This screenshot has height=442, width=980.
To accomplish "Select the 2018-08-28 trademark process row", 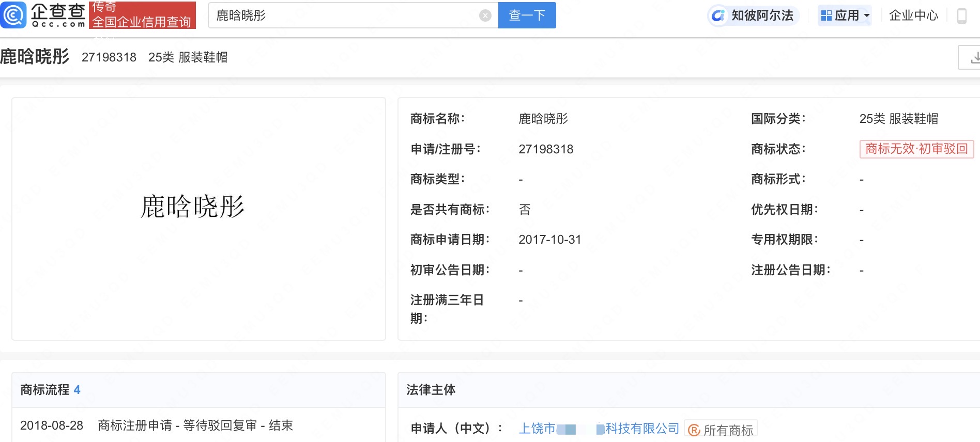I will coord(198,425).
